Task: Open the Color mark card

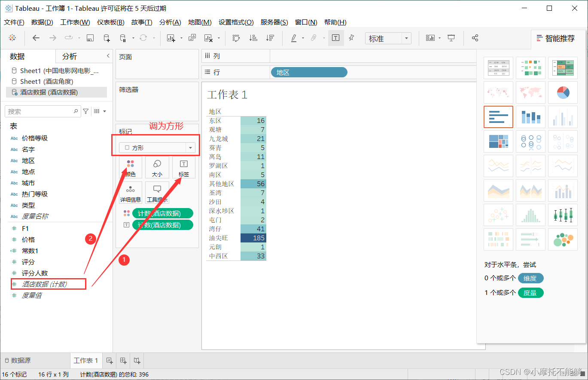Action: (x=131, y=168)
